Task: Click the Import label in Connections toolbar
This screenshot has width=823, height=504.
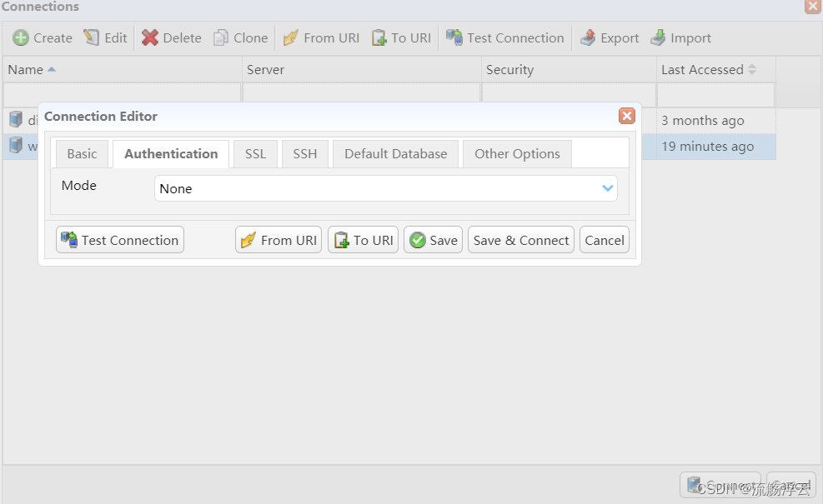Action: 690,37
